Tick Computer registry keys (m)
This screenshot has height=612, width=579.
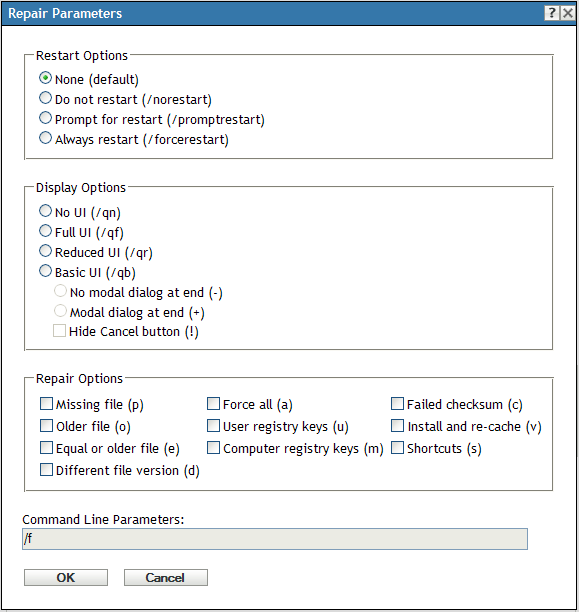click(213, 448)
